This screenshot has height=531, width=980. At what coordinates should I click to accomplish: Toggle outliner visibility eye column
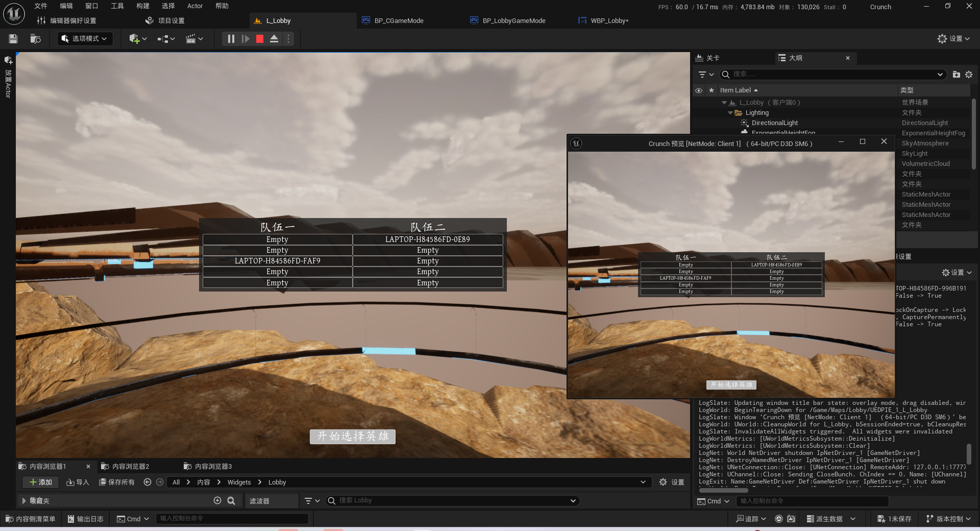(x=699, y=90)
